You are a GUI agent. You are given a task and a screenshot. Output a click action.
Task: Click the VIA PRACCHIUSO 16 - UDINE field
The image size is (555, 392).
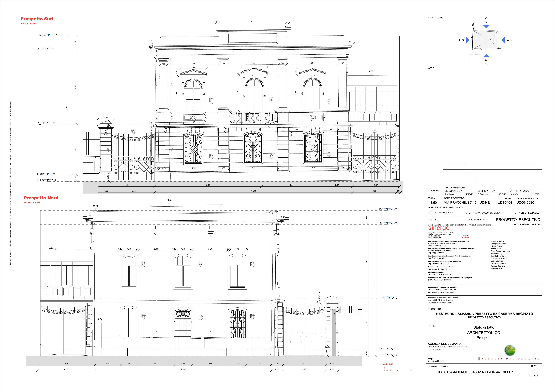[467, 203]
